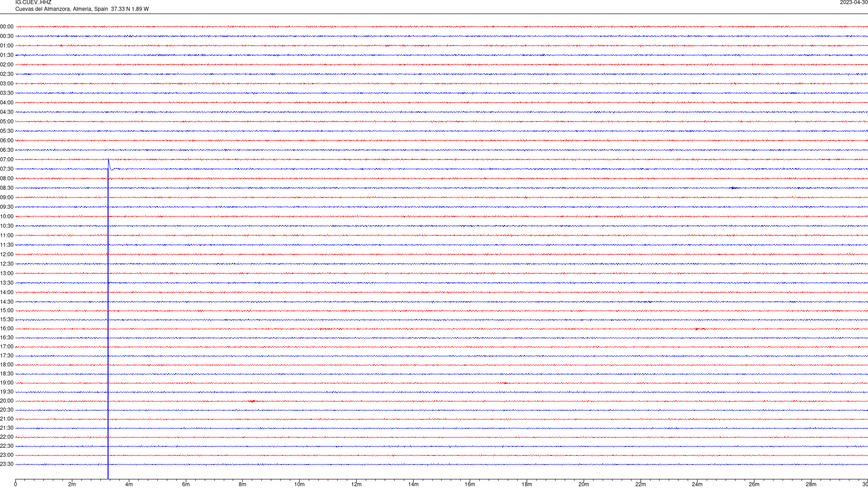This screenshot has width=868, height=488.
Task: Select the 00:00 trace time label
Action: tap(7, 27)
